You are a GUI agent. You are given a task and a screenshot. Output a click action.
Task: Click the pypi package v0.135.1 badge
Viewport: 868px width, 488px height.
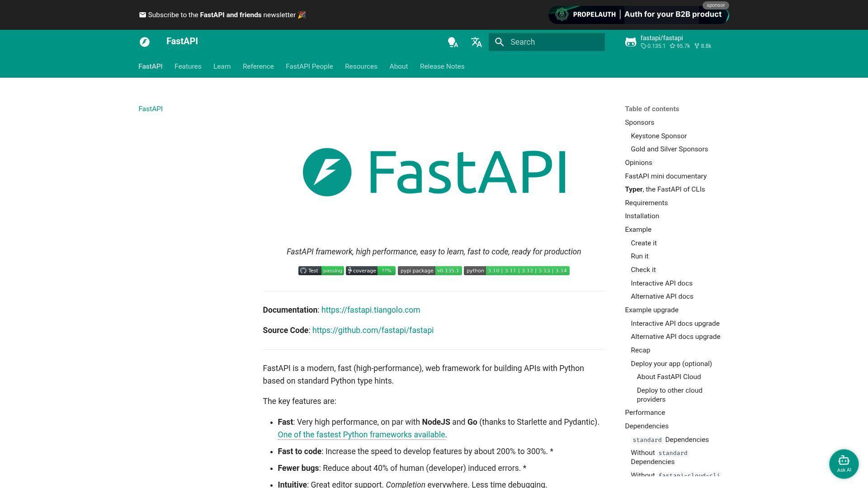(x=429, y=271)
